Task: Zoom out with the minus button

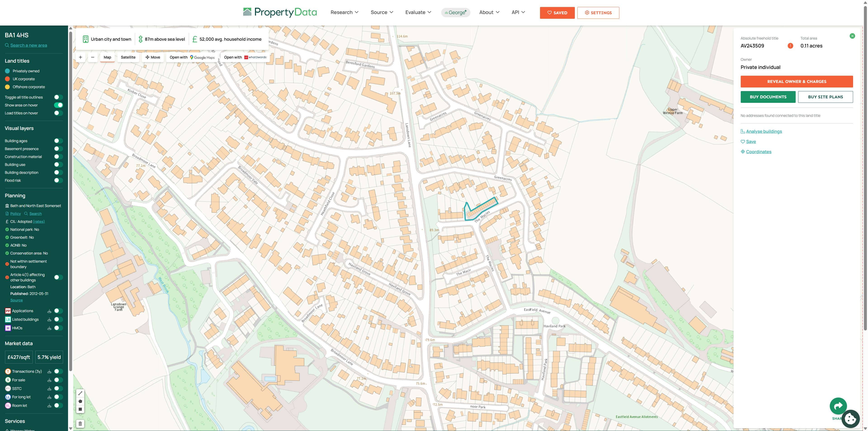Action: click(x=93, y=57)
